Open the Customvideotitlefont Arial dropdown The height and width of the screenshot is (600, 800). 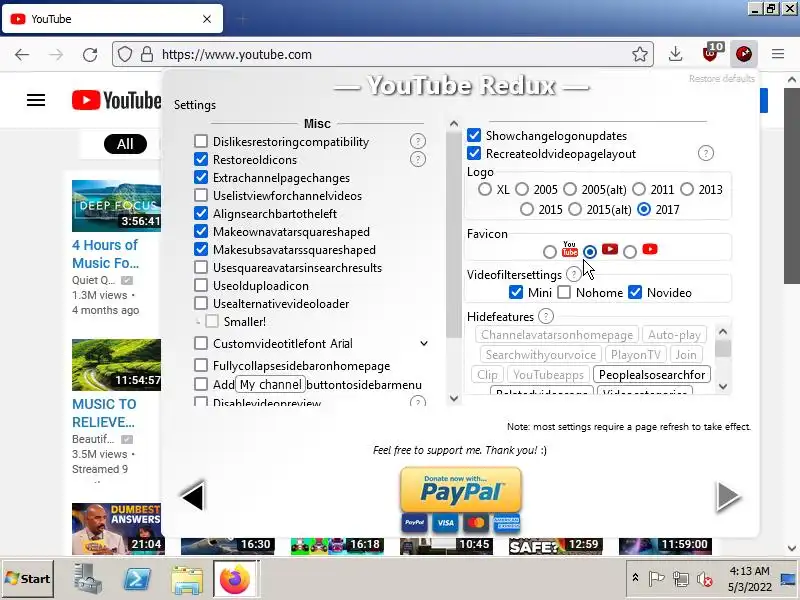tap(380, 343)
